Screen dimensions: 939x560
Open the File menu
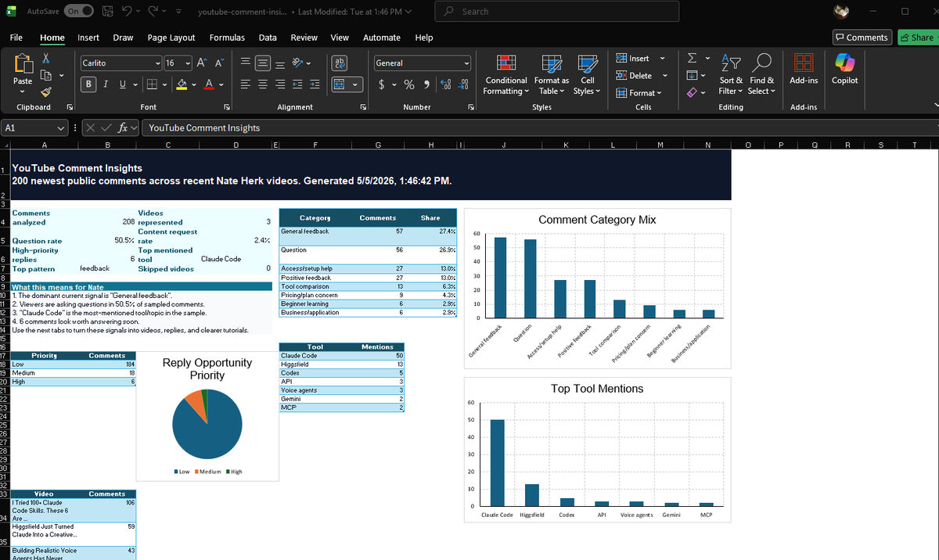(x=16, y=38)
